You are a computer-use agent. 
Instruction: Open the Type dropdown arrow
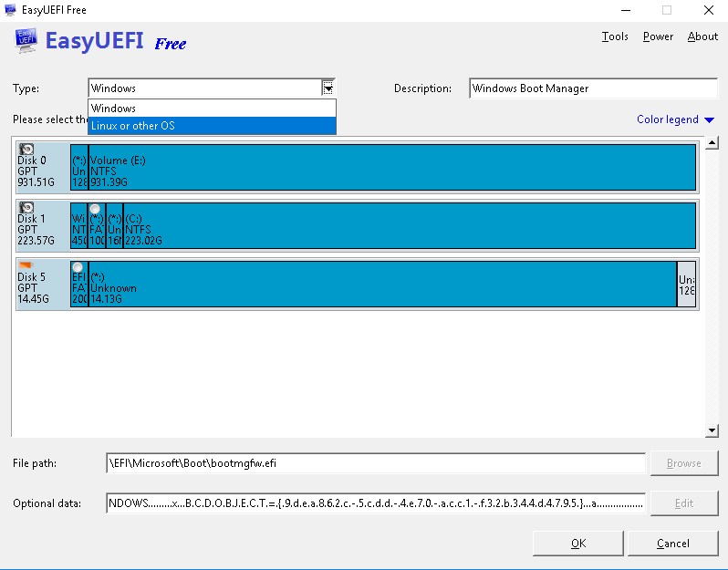pyautogui.click(x=328, y=88)
